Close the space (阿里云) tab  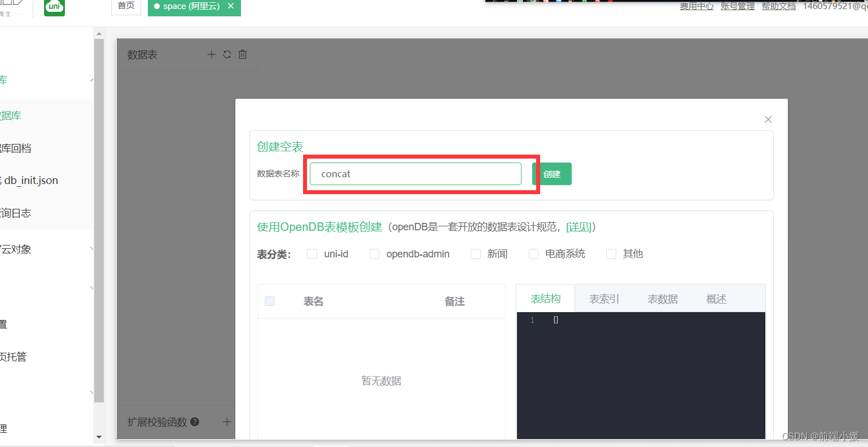pyautogui.click(x=230, y=6)
